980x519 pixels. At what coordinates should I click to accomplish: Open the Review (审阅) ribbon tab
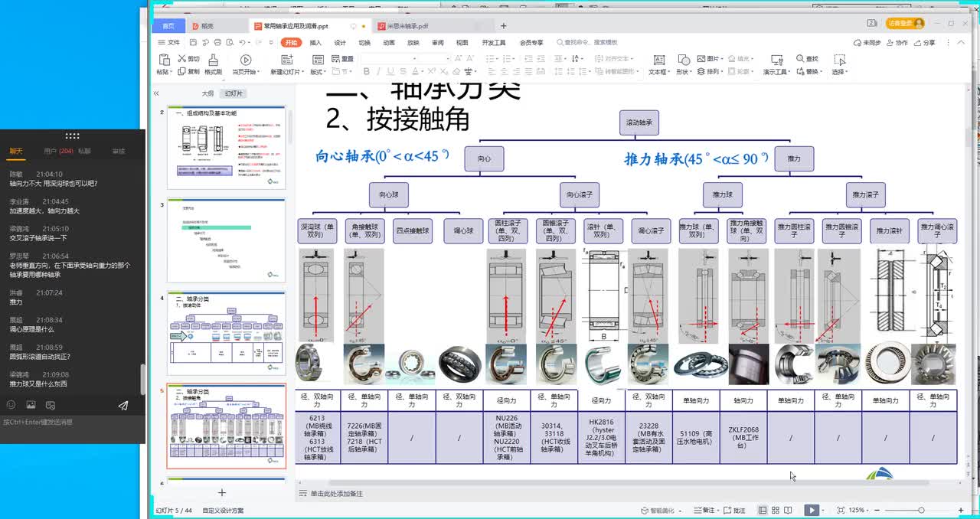point(438,43)
